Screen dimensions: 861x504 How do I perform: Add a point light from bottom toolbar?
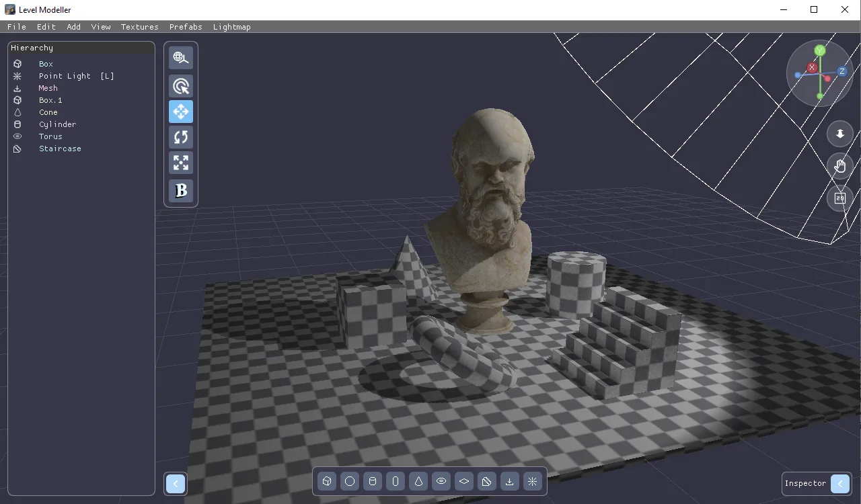(x=533, y=481)
